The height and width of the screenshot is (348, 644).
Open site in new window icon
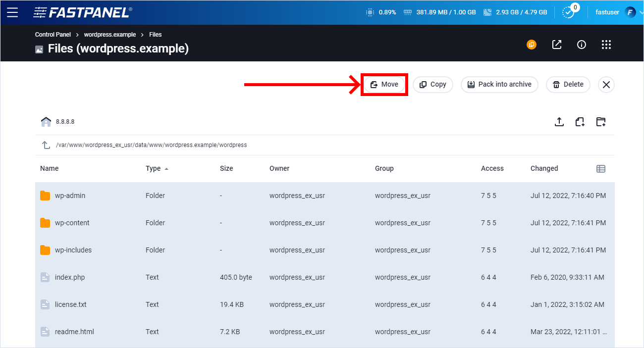[557, 45]
